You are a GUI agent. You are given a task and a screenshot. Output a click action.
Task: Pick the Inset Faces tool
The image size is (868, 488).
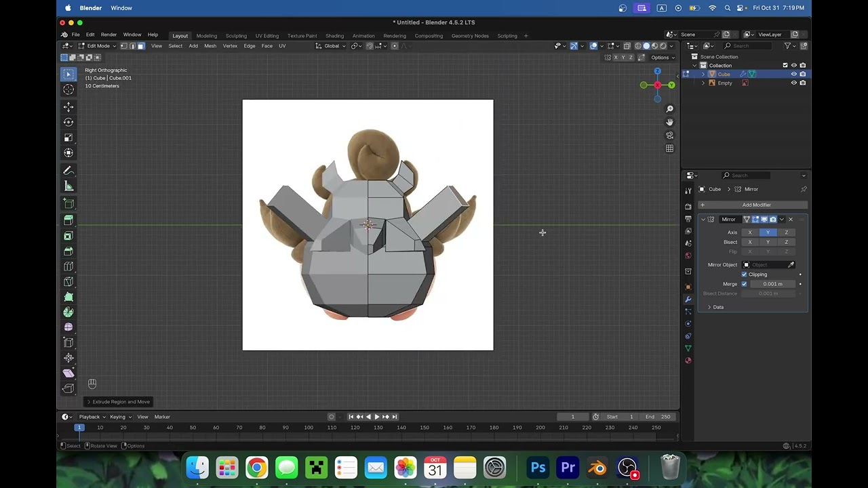click(x=68, y=236)
